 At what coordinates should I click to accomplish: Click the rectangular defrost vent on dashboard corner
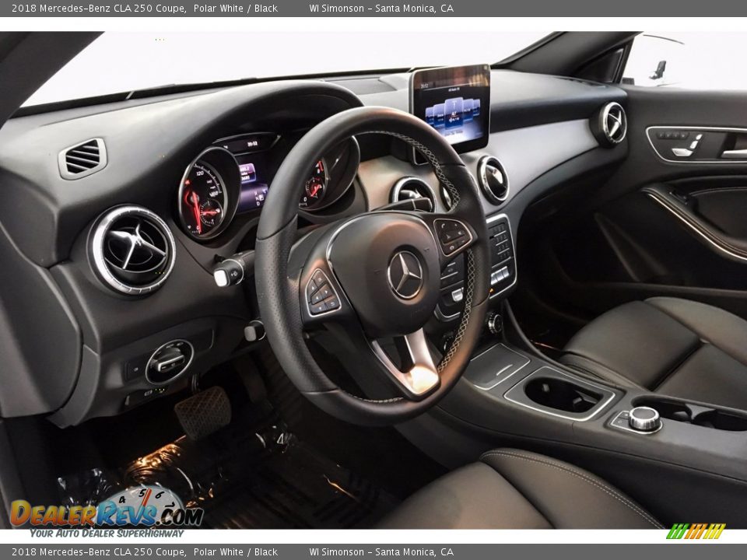83,159
